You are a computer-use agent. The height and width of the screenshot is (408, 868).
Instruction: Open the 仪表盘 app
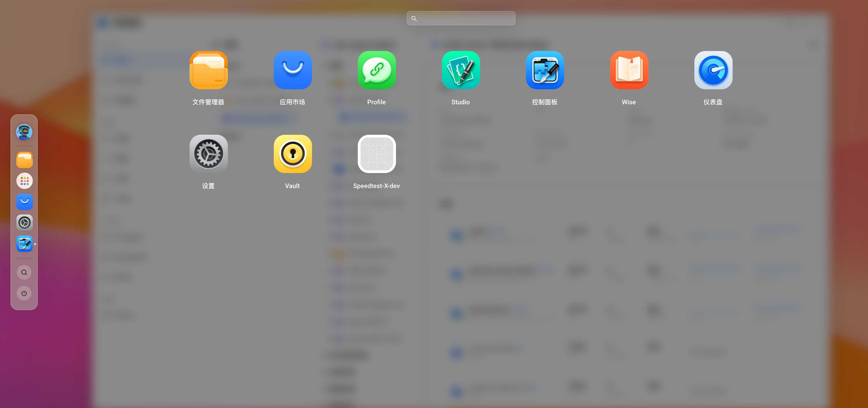[713, 70]
